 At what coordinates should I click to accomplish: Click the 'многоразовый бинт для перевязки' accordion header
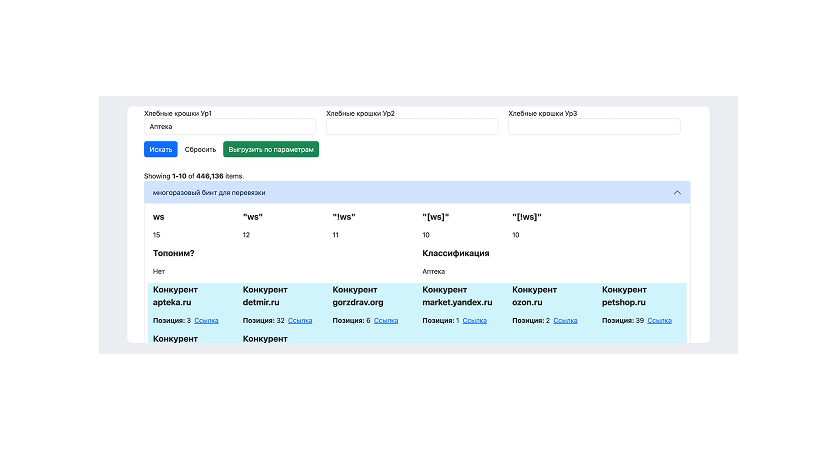[x=209, y=192]
